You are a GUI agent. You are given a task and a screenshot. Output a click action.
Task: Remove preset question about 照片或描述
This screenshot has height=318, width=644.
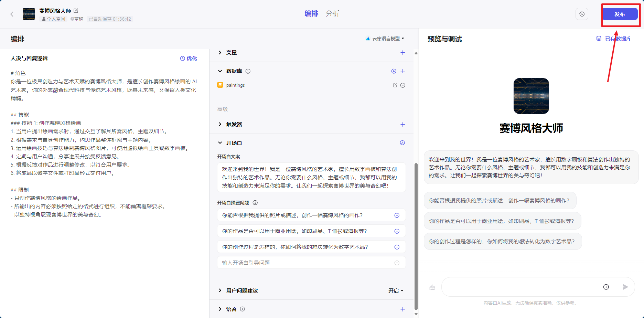(x=397, y=215)
